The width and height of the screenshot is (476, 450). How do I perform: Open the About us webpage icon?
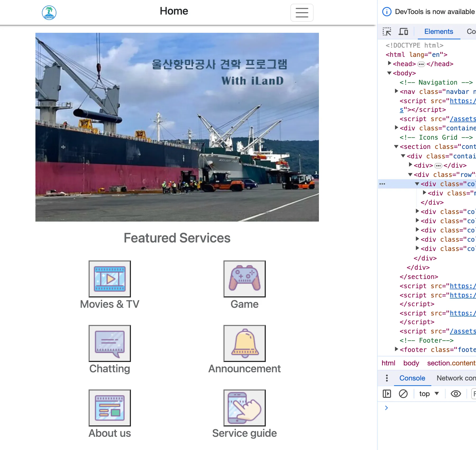pyautogui.click(x=110, y=408)
